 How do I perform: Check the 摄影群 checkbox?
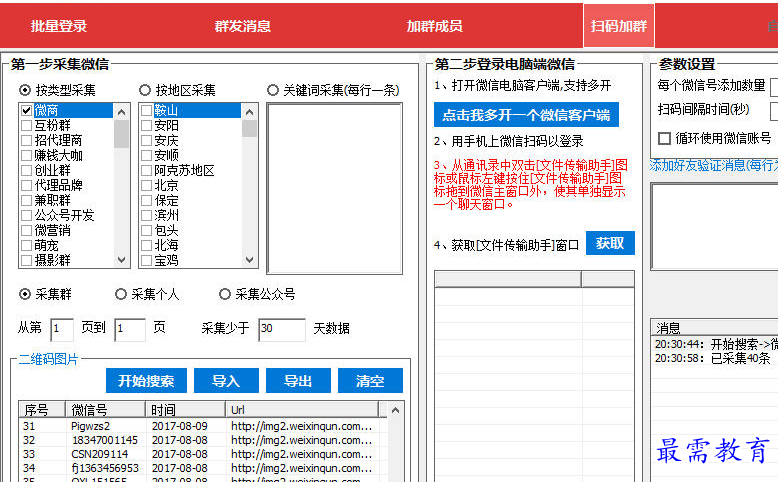27,260
